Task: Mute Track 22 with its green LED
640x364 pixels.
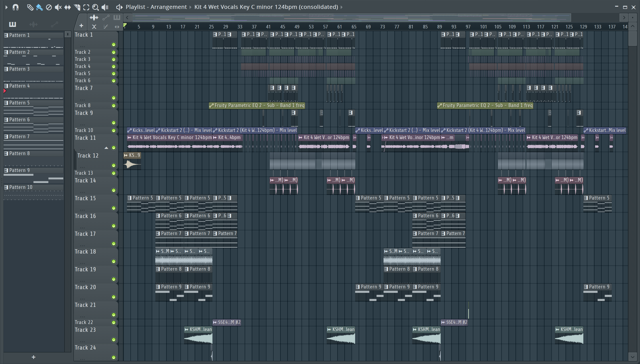Action: (x=114, y=322)
